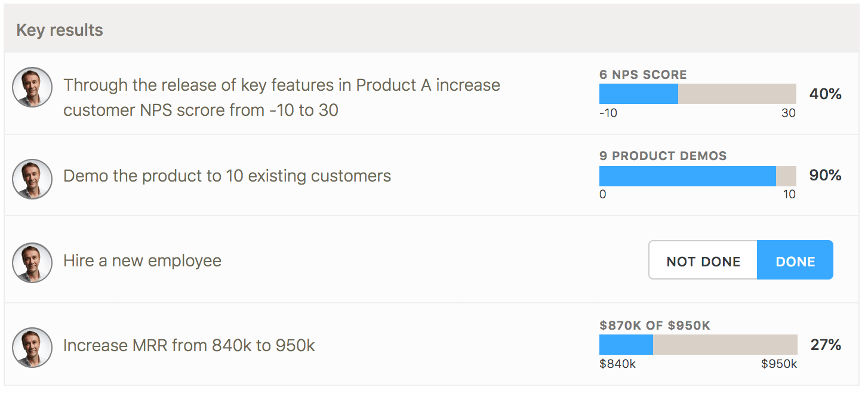Image resolution: width=868 pixels, height=393 pixels.
Task: Toggle Hire a new employee to NOT DONE
Action: point(703,260)
